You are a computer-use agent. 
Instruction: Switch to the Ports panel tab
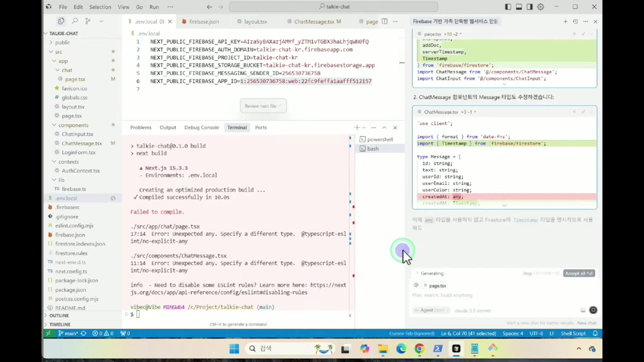261,128
